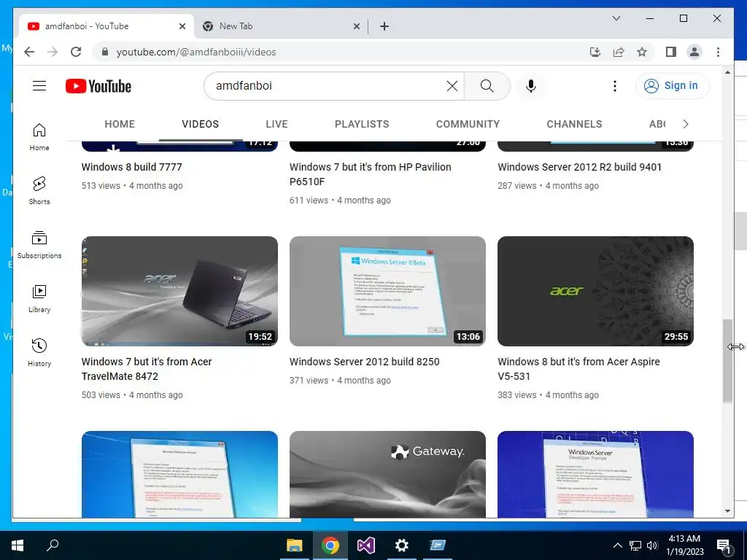
Task: Start voice search with the microphone icon
Action: (x=531, y=86)
